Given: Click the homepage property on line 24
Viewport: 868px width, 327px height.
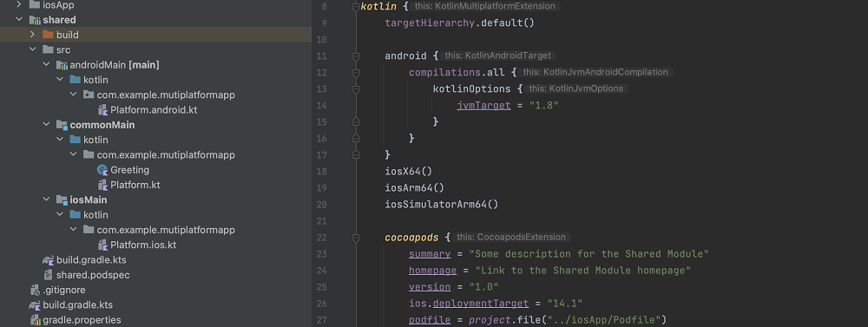Looking at the screenshot, I should 433,271.
